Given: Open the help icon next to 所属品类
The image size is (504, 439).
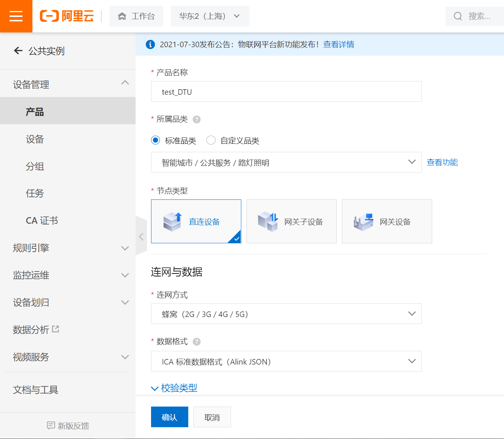Looking at the screenshot, I should 197,119.
